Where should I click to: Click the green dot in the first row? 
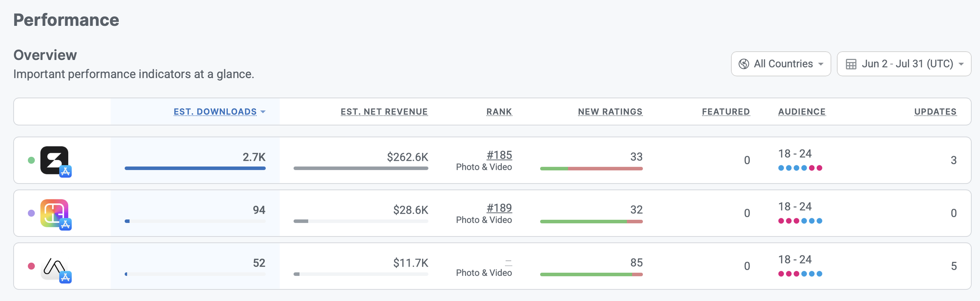point(31,160)
